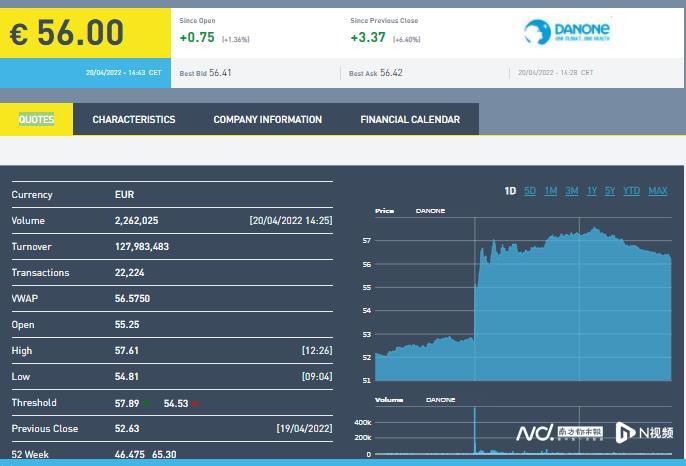The height and width of the screenshot is (466, 686).
Task: Click the Best Ask 56.42 value
Action: pos(391,73)
